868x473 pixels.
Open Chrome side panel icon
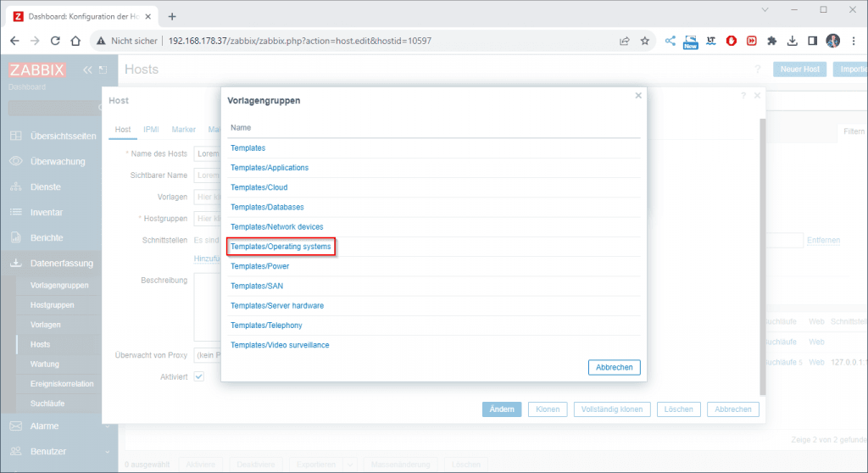[x=812, y=41]
